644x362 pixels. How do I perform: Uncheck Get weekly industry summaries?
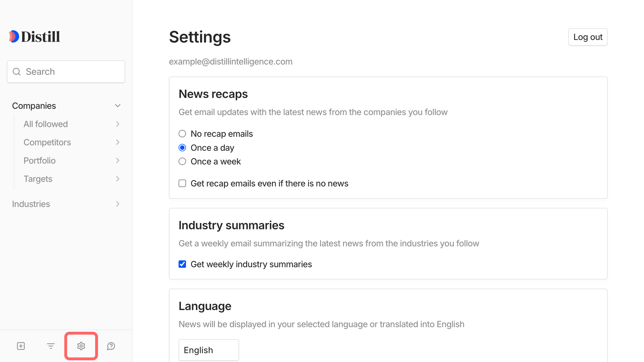tap(182, 264)
